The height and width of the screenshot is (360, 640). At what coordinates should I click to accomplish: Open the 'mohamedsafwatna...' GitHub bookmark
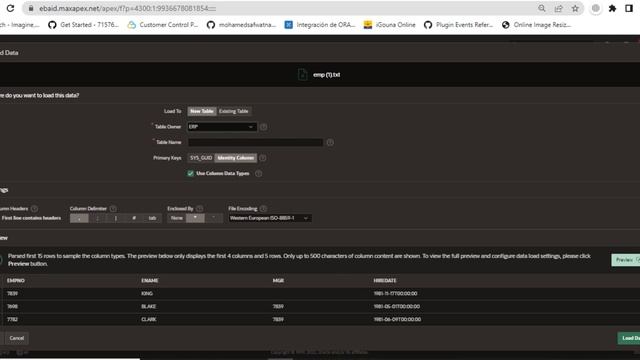(241, 25)
